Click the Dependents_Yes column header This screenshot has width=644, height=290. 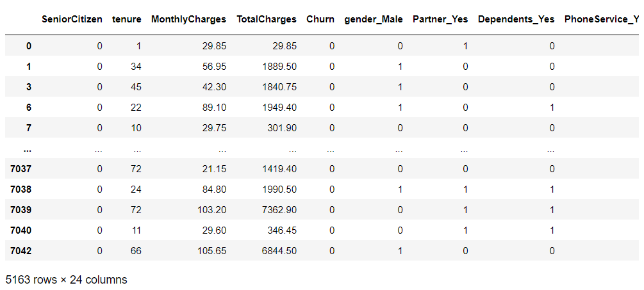516,19
